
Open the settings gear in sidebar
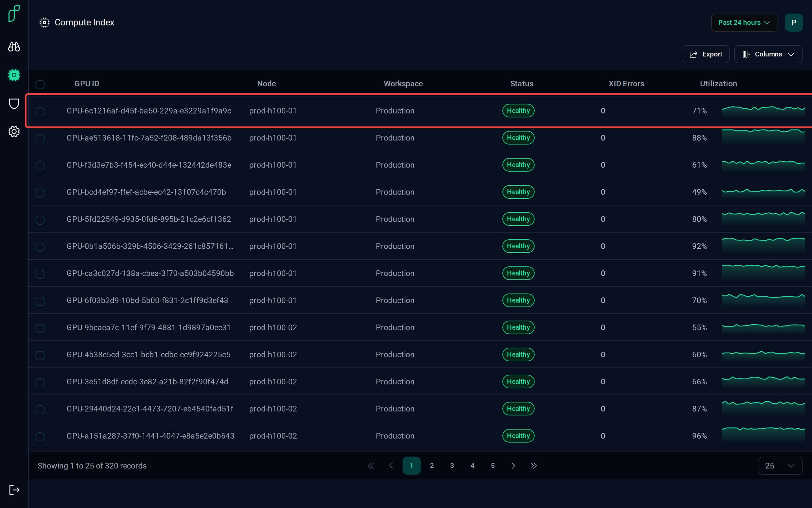coord(14,131)
